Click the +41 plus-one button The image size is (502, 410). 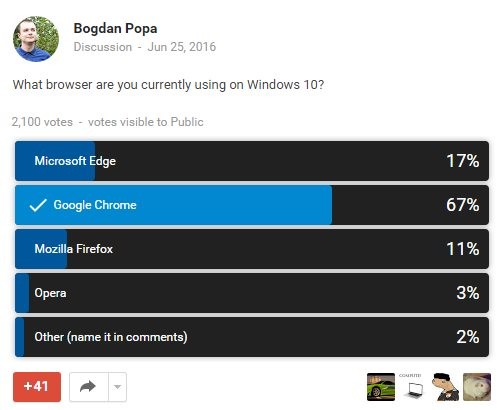tap(37, 387)
